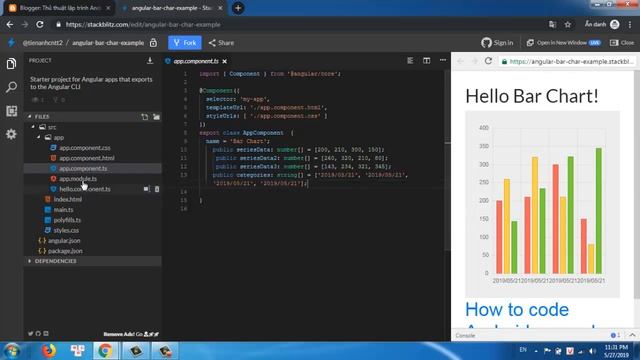
Task: Open hello.component.ts in the file tree
Action: pyautogui.click(x=84, y=189)
